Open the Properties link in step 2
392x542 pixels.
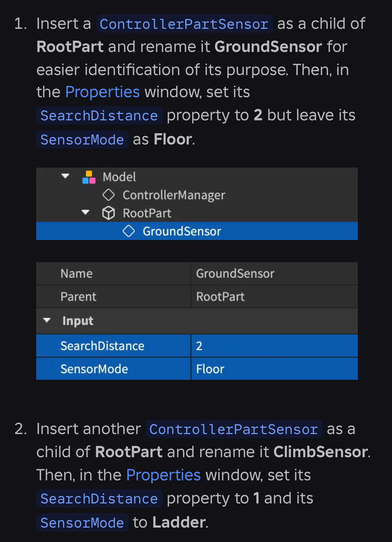163,475
